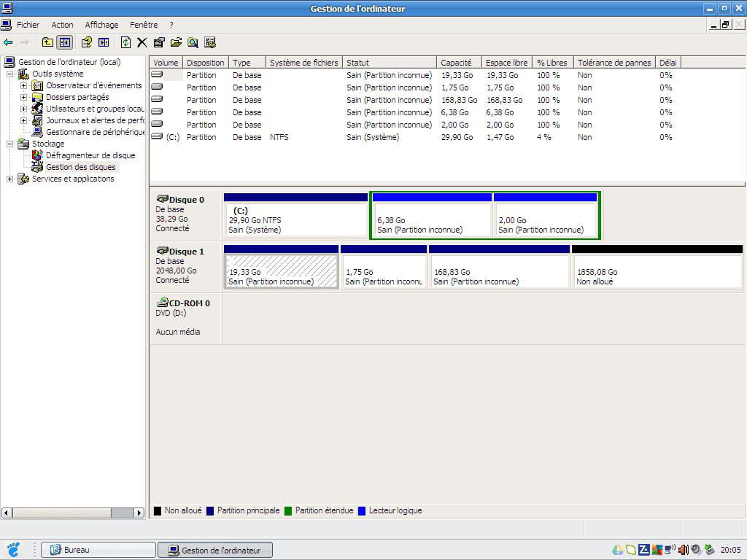
Task: Click the Bureau taskbar button
Action: coord(98,550)
